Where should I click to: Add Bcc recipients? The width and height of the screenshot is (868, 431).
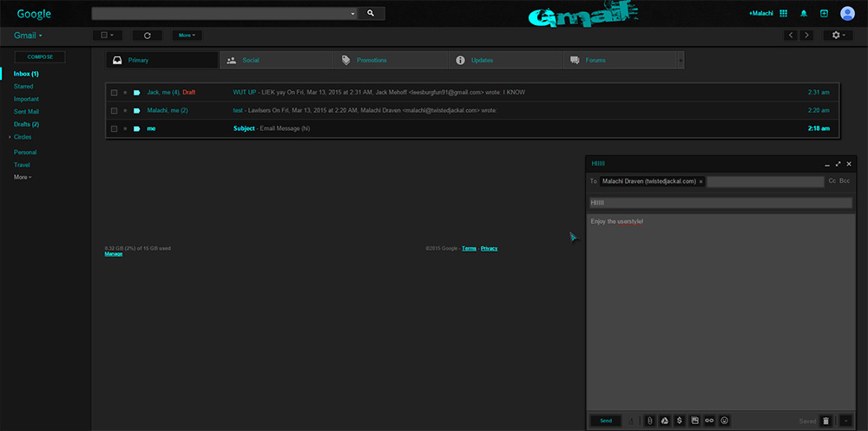pyautogui.click(x=845, y=181)
